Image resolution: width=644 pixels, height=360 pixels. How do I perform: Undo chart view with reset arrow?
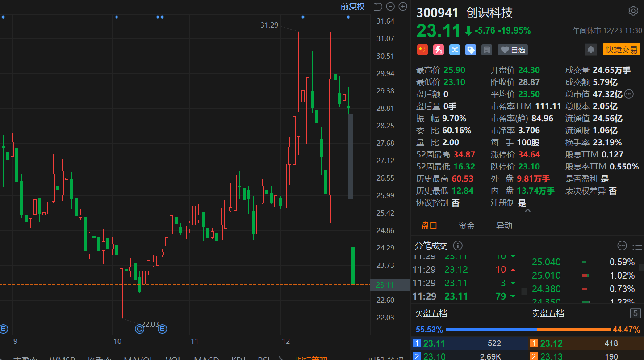(378, 6)
